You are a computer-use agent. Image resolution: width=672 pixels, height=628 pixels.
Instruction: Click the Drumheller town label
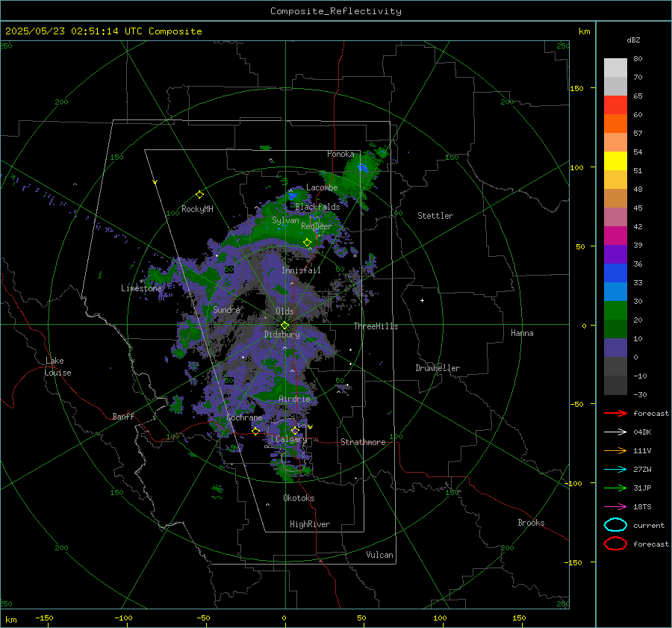tap(438, 368)
